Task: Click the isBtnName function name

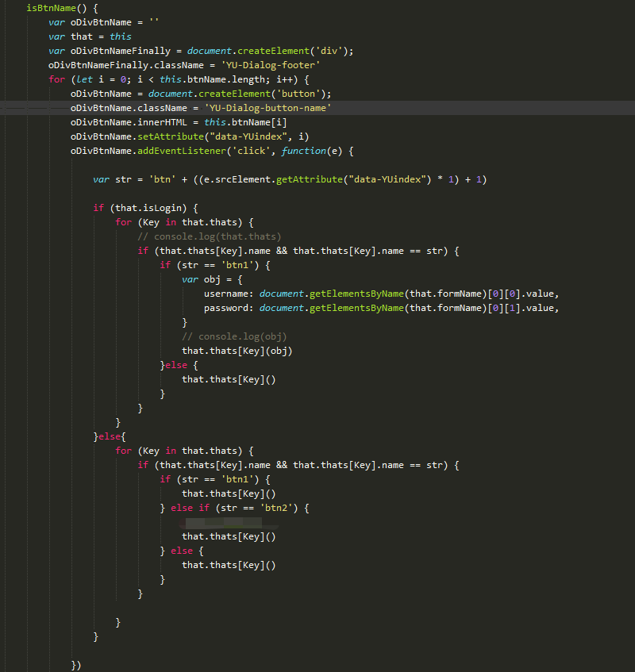Action: coord(51,8)
